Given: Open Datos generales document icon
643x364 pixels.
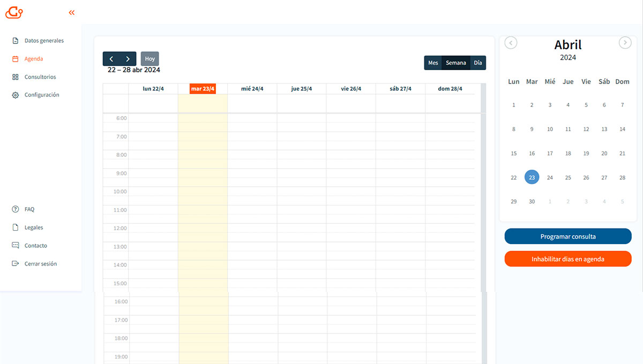Looking at the screenshot, I should tap(16, 41).
